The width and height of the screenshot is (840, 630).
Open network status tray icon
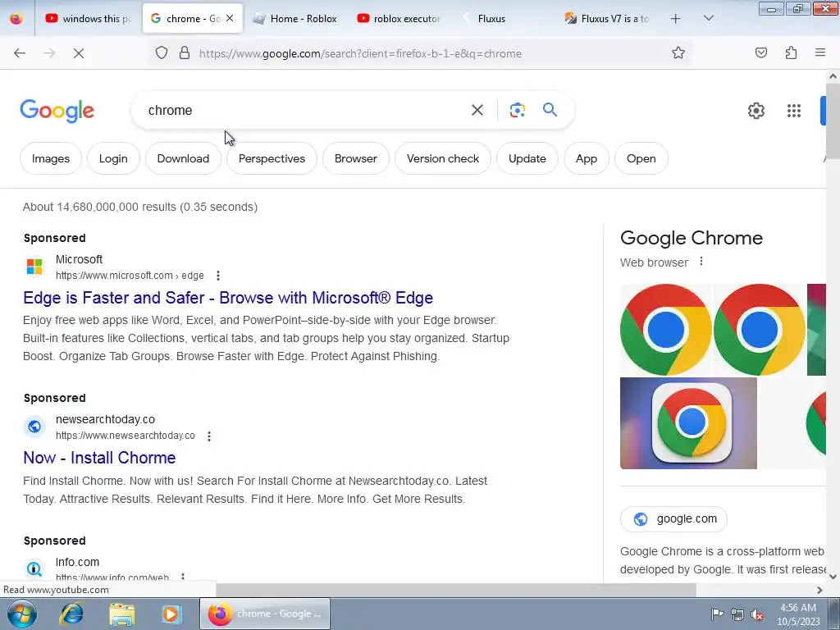pyautogui.click(x=737, y=614)
